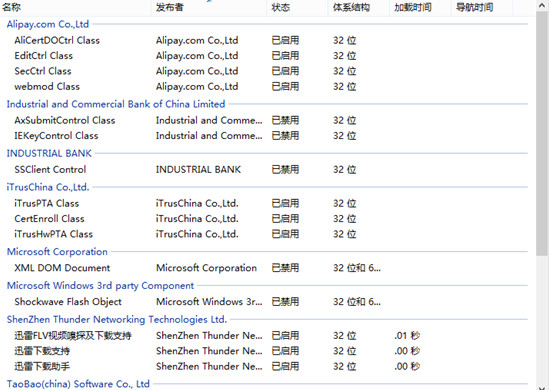Click 已禁用 status of Shockwave Flash Object
Screen dimensions: 549x390
click(285, 302)
